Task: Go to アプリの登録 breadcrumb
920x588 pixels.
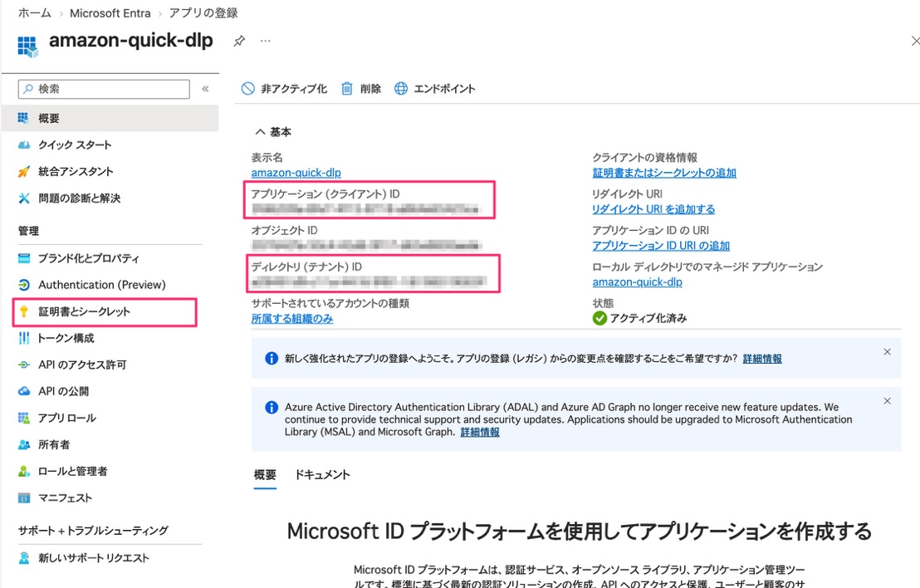Action: [x=203, y=13]
